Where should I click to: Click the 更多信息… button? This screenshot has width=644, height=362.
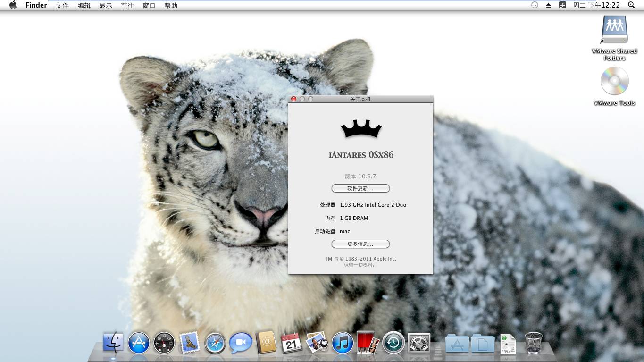(360, 244)
